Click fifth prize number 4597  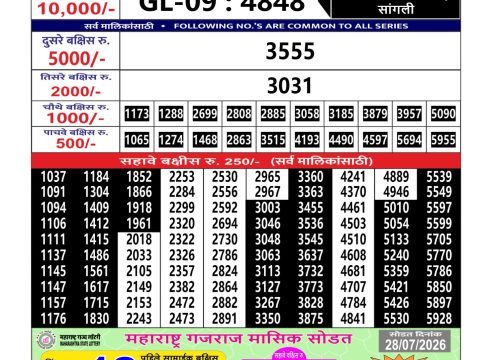(375, 140)
